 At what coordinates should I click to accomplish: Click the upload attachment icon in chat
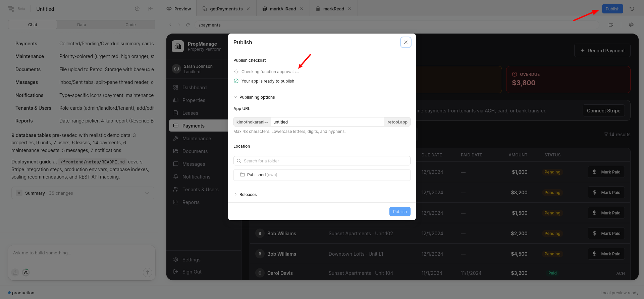15,272
